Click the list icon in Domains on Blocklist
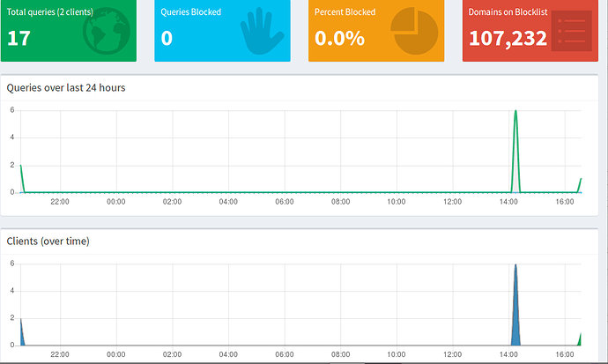 569,33
